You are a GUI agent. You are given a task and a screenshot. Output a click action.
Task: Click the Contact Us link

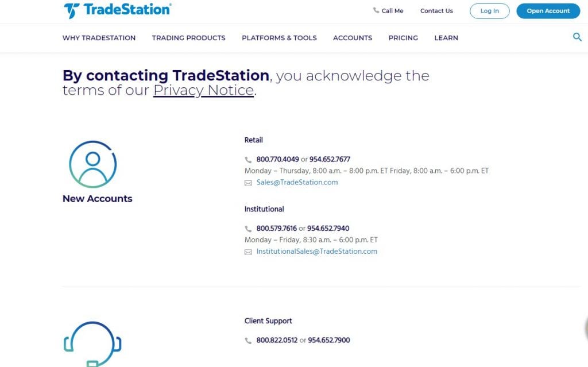pos(436,11)
